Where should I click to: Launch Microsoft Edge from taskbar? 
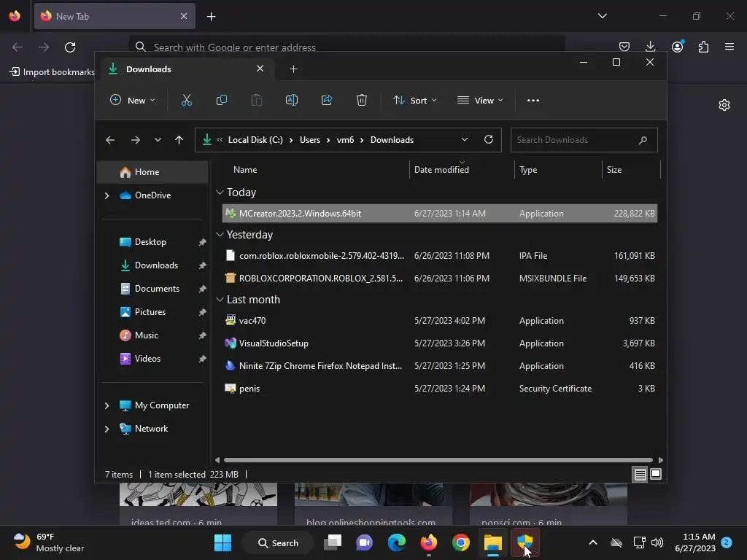tap(396, 542)
